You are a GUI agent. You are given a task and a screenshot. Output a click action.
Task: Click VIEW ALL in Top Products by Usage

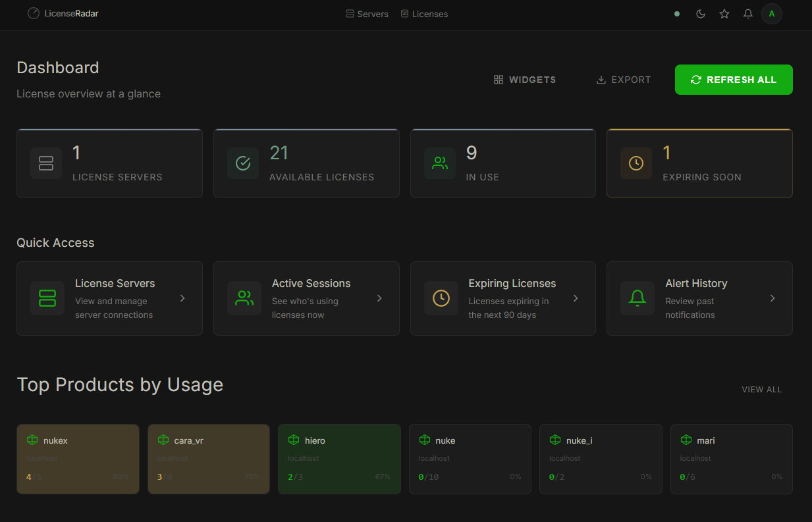click(x=761, y=389)
